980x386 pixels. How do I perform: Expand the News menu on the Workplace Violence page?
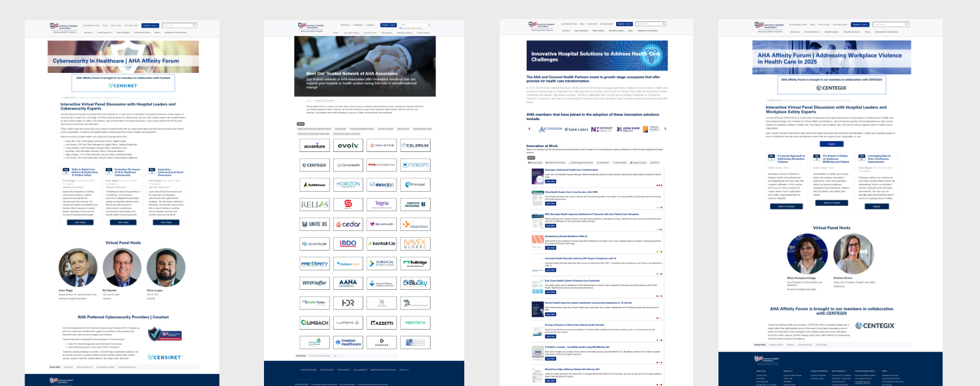[x=868, y=32]
